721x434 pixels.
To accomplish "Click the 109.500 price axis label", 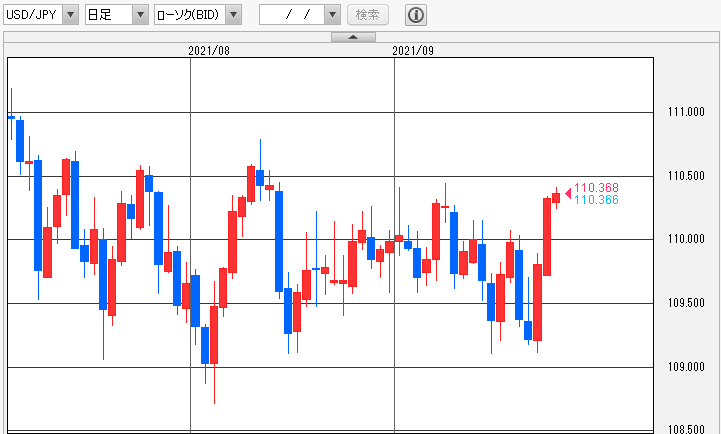I will point(686,303).
